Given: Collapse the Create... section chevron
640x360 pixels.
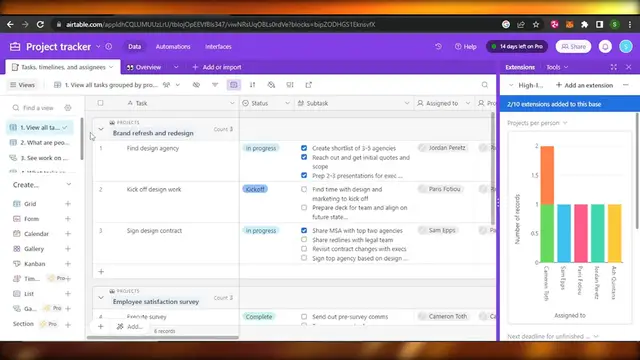Looking at the screenshot, I should [69, 184].
